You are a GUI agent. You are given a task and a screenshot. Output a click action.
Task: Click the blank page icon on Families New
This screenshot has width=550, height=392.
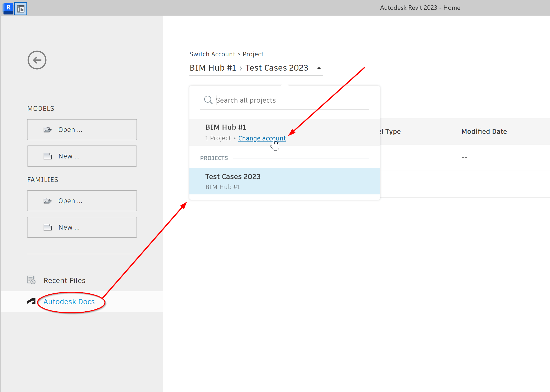[x=48, y=227]
